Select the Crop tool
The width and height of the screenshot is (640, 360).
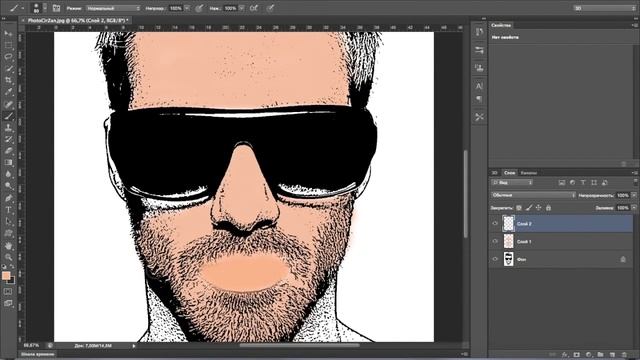tap(8, 80)
